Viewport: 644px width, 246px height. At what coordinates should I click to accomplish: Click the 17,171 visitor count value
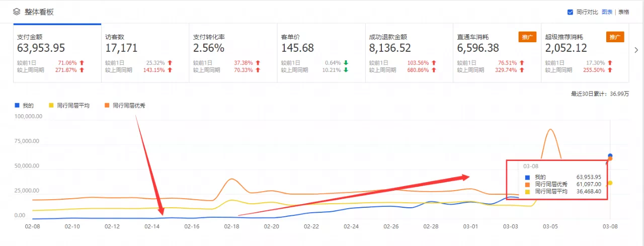tap(121, 48)
